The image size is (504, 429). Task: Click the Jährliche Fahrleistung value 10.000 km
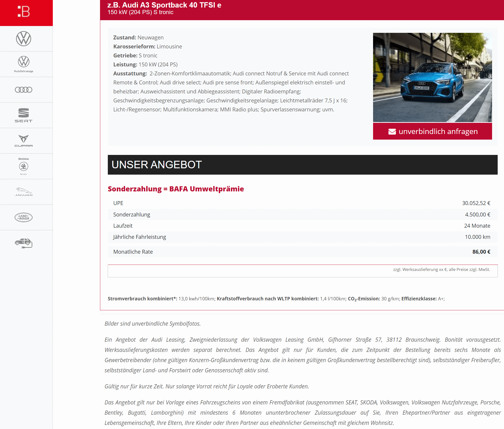click(x=477, y=237)
